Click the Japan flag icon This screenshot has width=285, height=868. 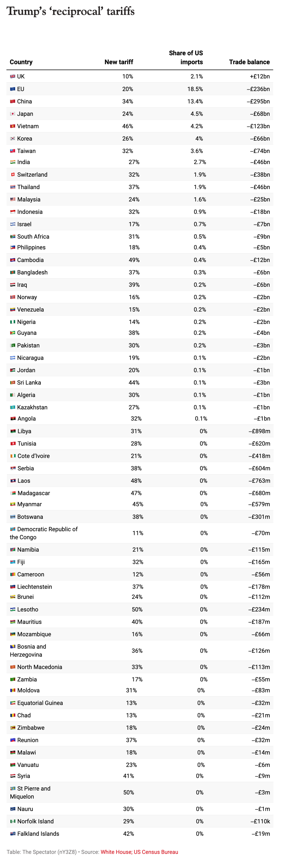tap(12, 114)
